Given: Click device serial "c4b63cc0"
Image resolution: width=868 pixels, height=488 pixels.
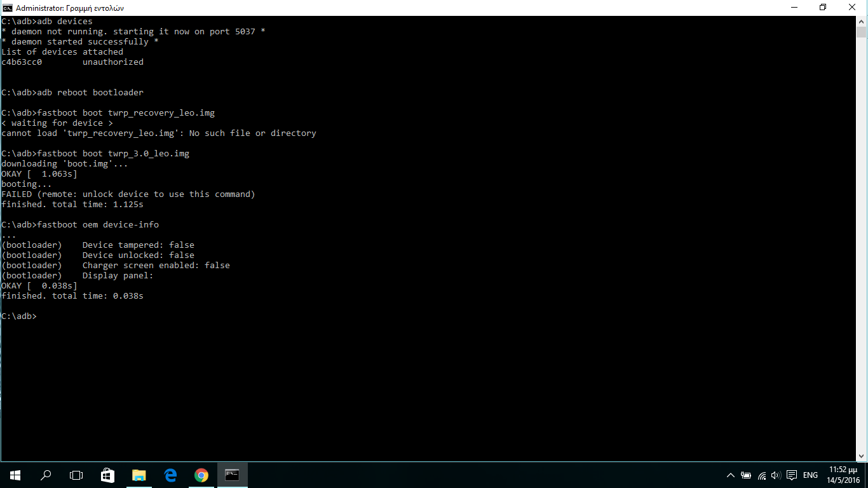Looking at the screenshot, I should (22, 62).
